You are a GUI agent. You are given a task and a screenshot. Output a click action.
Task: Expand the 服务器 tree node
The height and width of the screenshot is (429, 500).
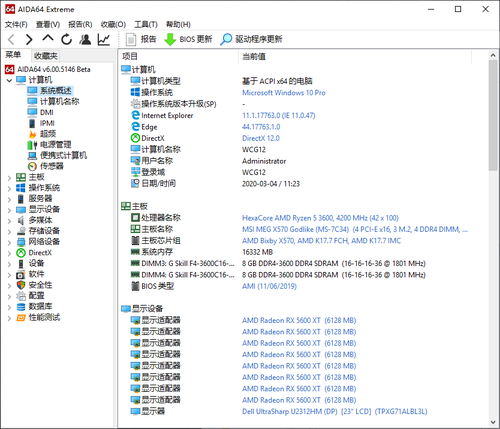9,199
